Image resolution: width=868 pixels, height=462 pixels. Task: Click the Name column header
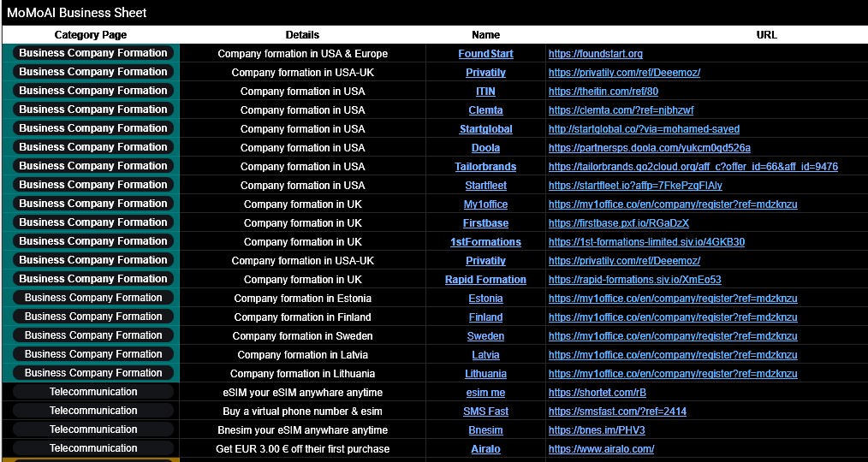pyautogui.click(x=485, y=35)
